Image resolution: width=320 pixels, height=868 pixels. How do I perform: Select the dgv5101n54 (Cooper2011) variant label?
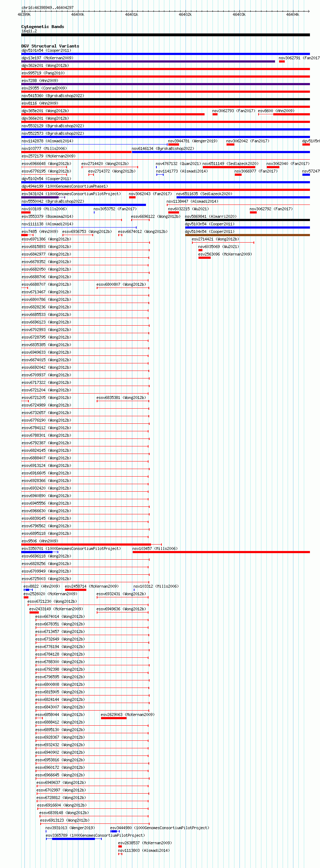click(46, 50)
